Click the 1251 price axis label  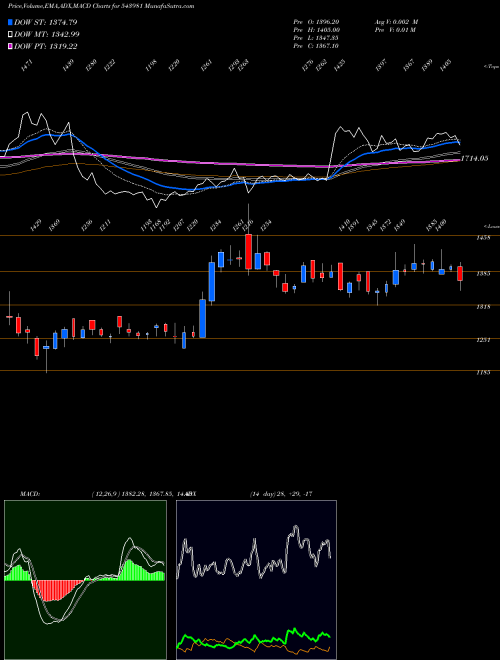(x=484, y=341)
